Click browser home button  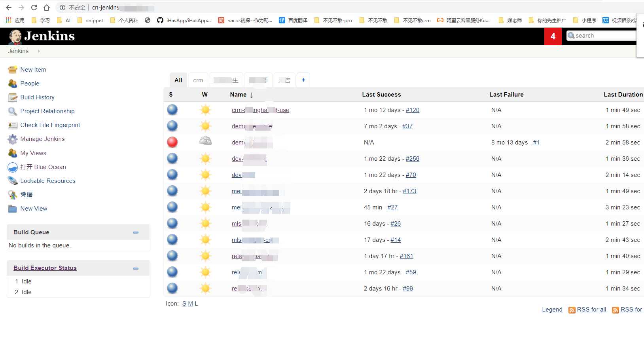47,8
